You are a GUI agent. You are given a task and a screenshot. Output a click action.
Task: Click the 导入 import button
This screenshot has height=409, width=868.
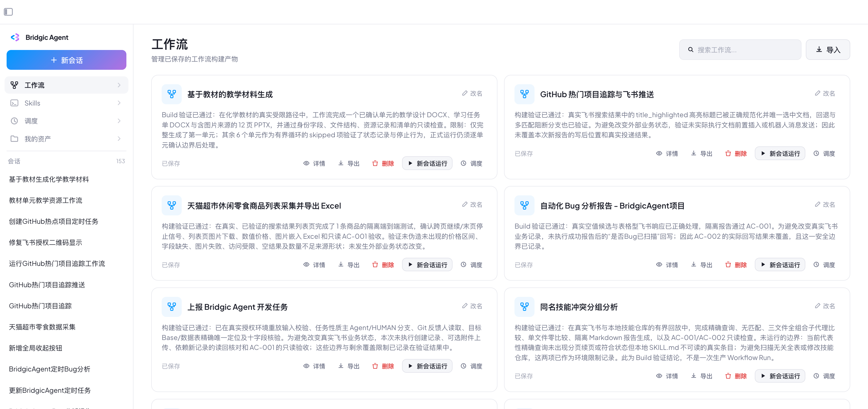click(x=828, y=50)
